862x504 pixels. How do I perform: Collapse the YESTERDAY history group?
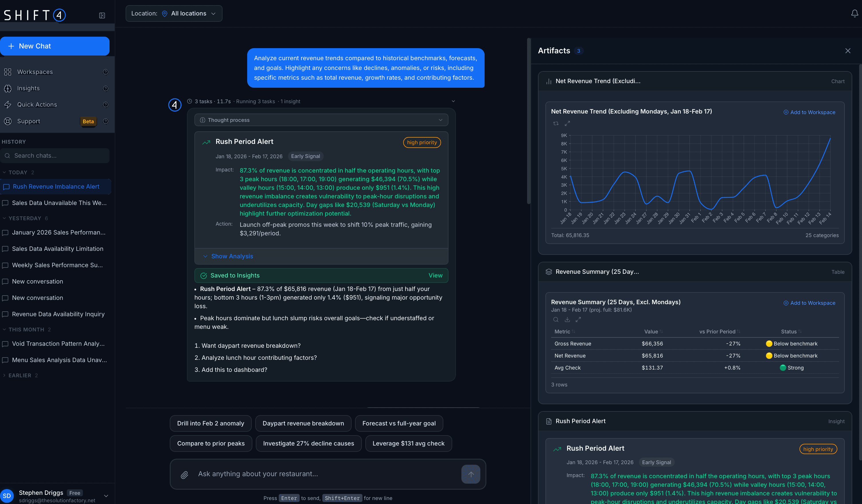tap(25, 218)
